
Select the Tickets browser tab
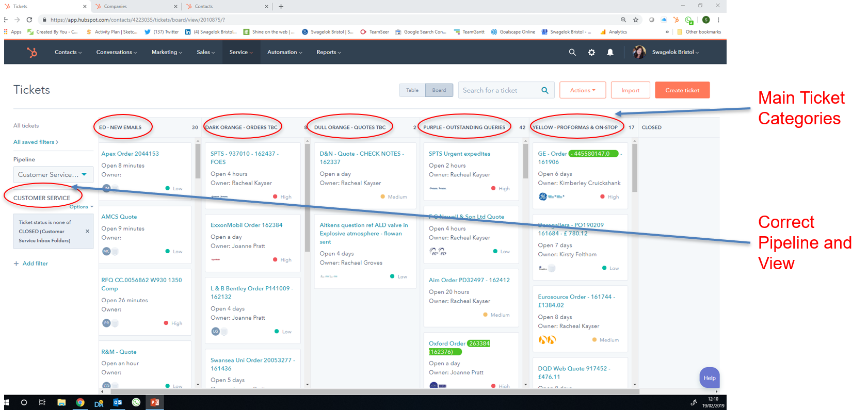pyautogui.click(x=45, y=6)
